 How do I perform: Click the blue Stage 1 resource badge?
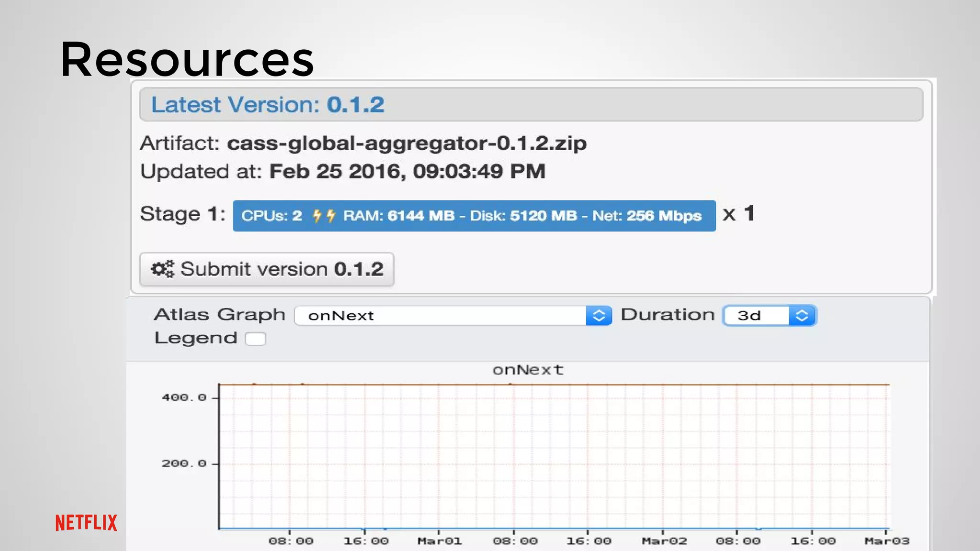pyautogui.click(x=474, y=216)
